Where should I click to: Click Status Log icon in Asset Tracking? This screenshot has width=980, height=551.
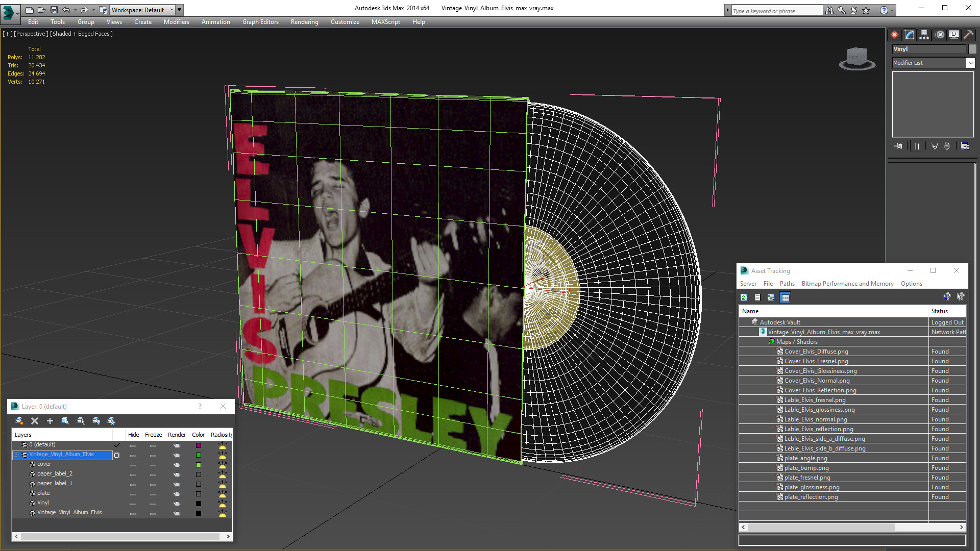coord(757,297)
